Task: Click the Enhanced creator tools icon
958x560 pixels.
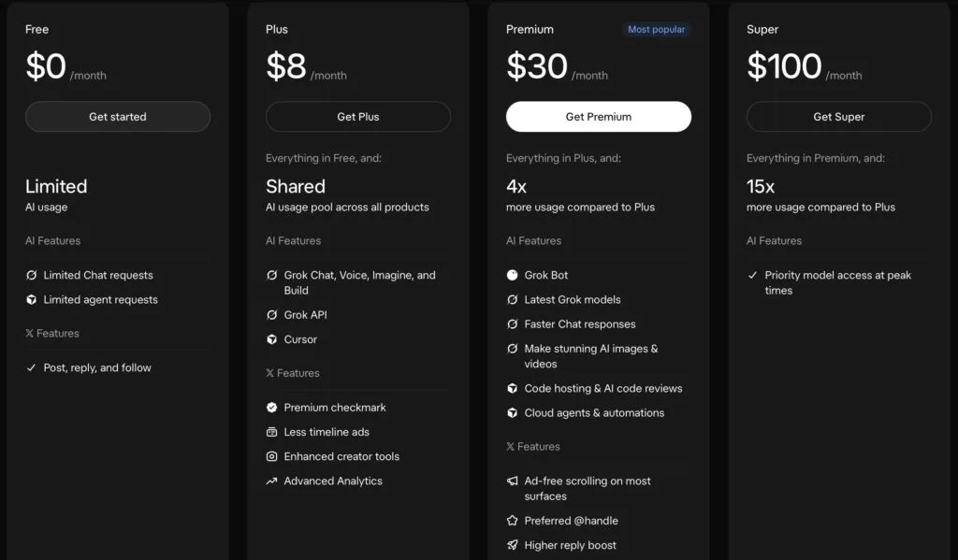Action: (x=272, y=456)
